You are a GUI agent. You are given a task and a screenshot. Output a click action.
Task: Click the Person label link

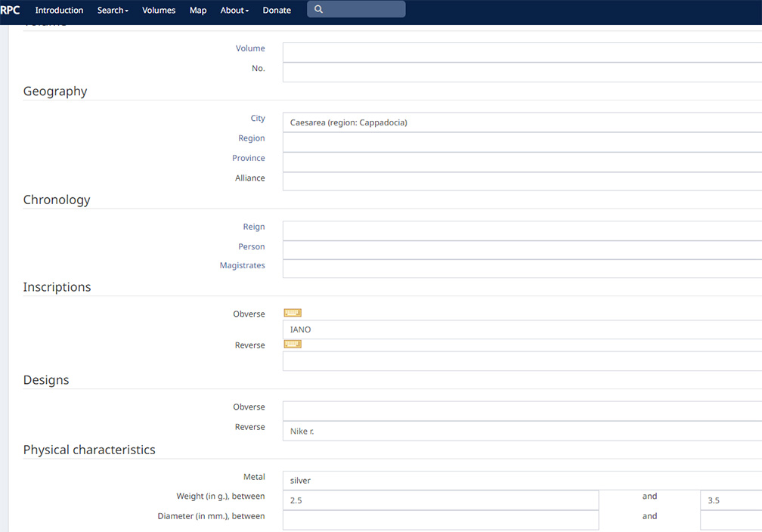click(251, 246)
